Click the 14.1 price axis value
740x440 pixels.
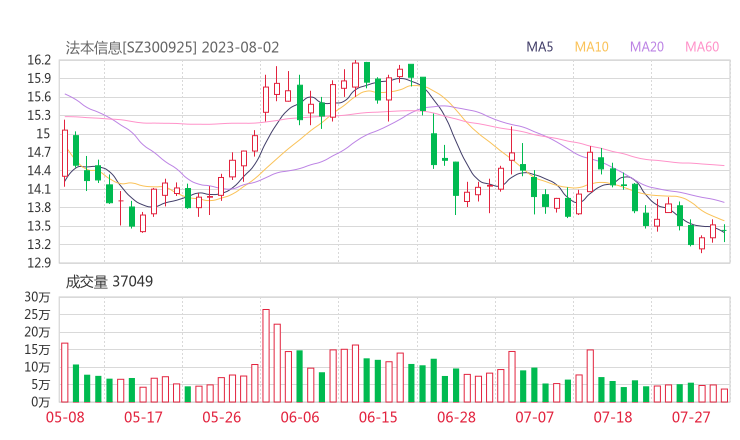[x=39, y=189]
